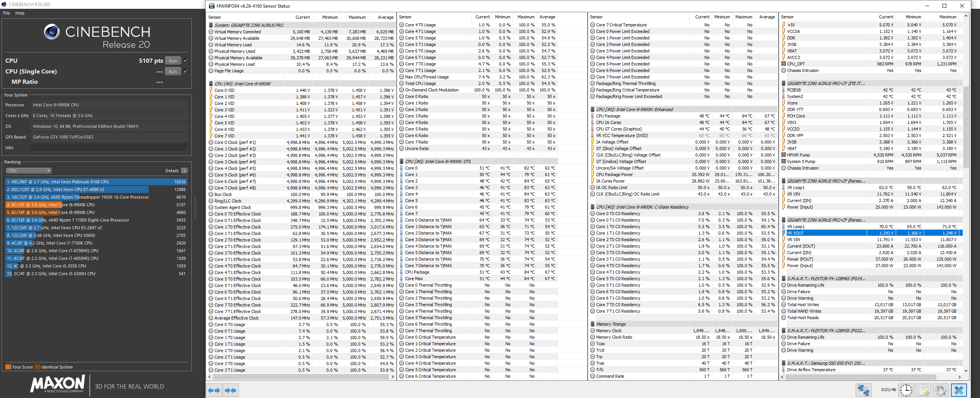Viewport: 980px width, 398px height.
Task: Click the circle icon beside Total Host Writes
Action: tap(784, 305)
